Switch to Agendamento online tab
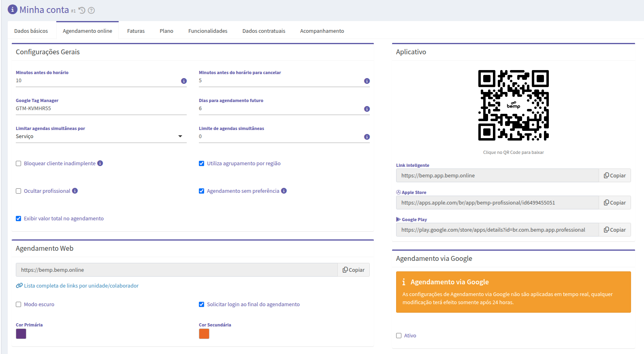644x354 pixels. (x=87, y=31)
